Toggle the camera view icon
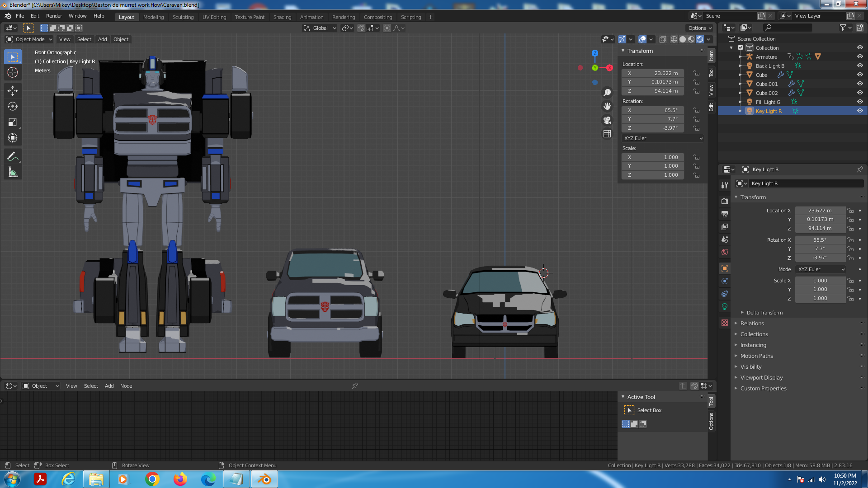The height and width of the screenshot is (488, 868). 607,120
